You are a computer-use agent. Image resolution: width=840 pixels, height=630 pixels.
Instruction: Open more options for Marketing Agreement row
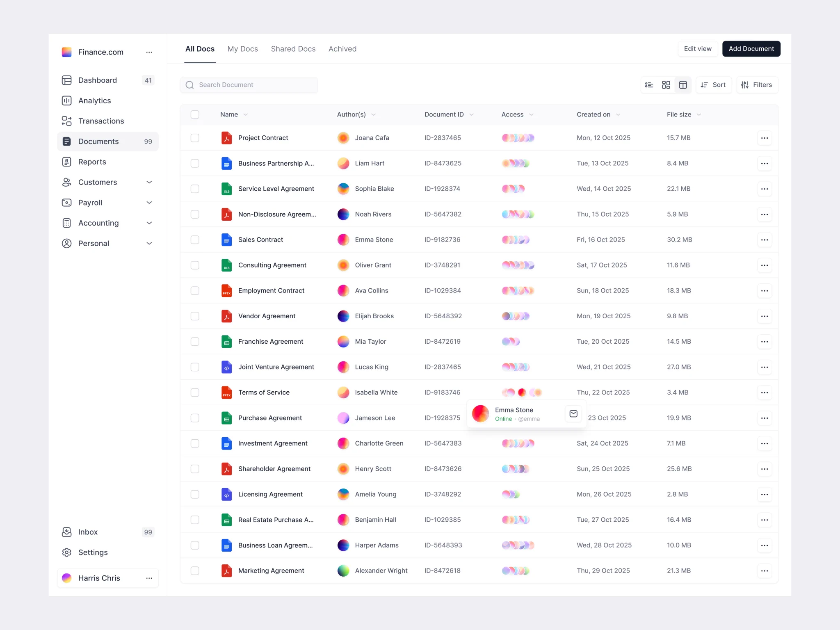pyautogui.click(x=765, y=571)
